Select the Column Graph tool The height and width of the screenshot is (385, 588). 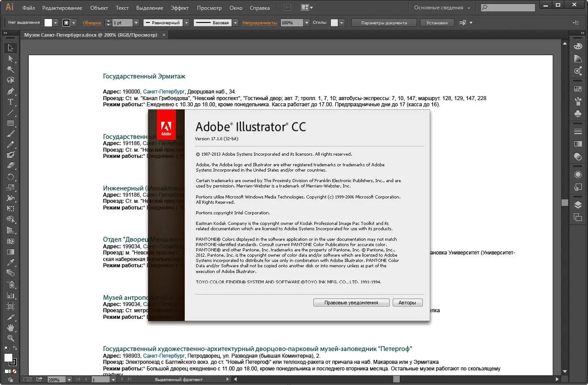click(11, 295)
